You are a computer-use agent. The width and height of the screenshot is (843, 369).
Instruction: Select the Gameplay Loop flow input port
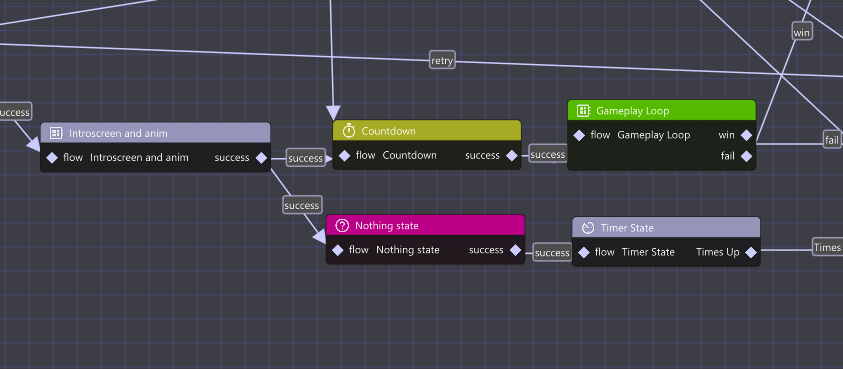[579, 135]
